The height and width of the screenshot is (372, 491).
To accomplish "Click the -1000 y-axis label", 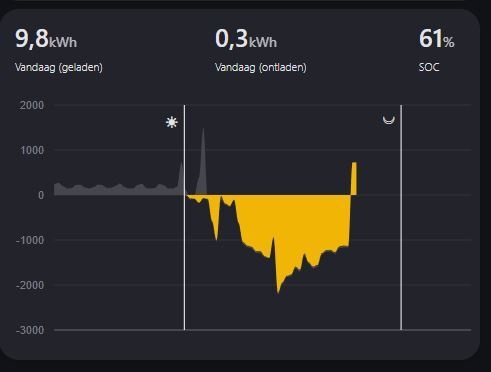I will pyautogui.click(x=30, y=240).
